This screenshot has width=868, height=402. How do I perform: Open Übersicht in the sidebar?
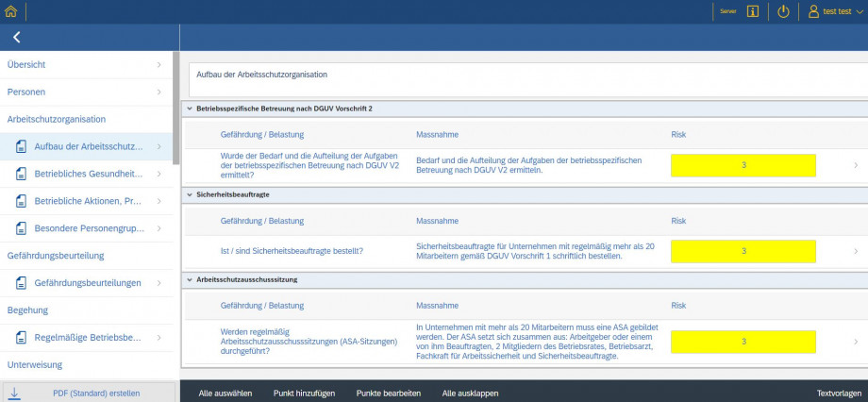[87, 65]
